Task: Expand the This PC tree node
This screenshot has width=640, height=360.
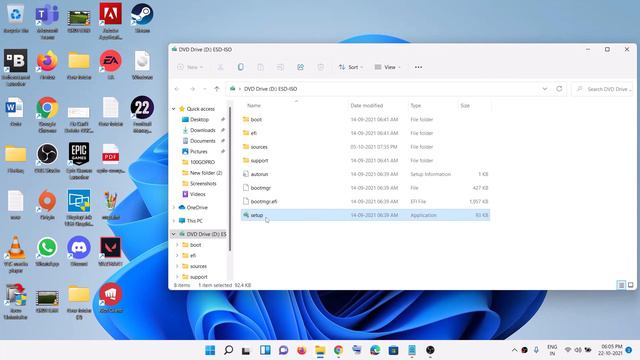Action: point(173,221)
